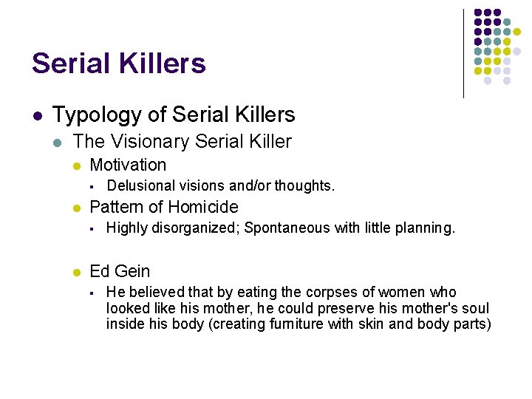Click the small square bullet before Delusional visions
Viewport: 532px width, 399px height.
[92, 187]
